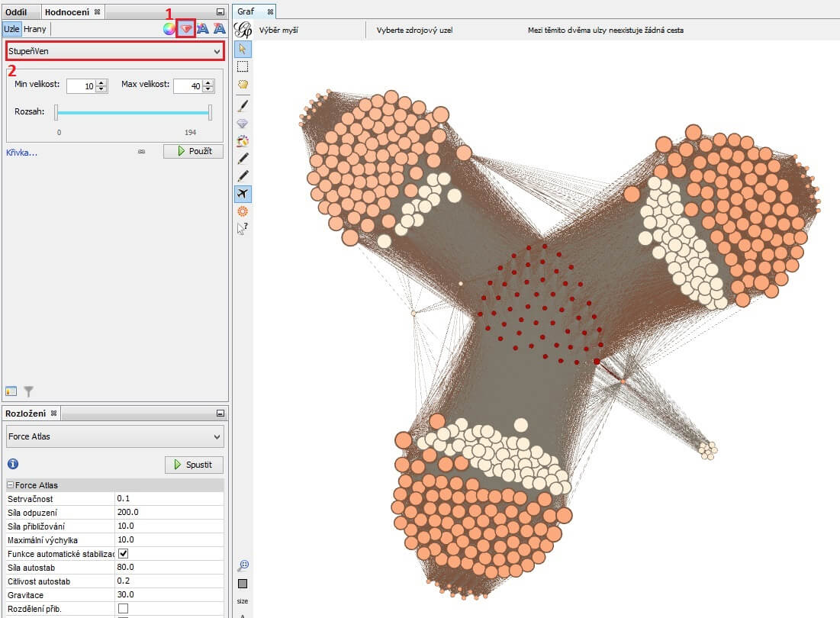The width and height of the screenshot is (840, 618).
Task: Toggle the chain link auto-apply icon
Action: (x=141, y=152)
